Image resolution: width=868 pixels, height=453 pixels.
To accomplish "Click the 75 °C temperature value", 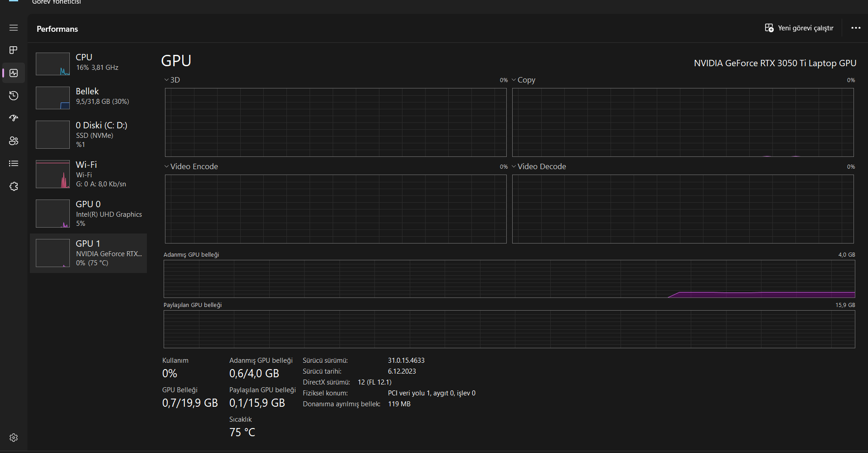I will (242, 433).
